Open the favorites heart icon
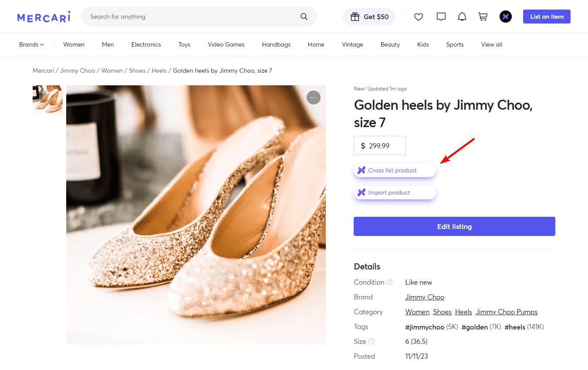Image resolution: width=588 pixels, height=370 pixels. [x=419, y=17]
